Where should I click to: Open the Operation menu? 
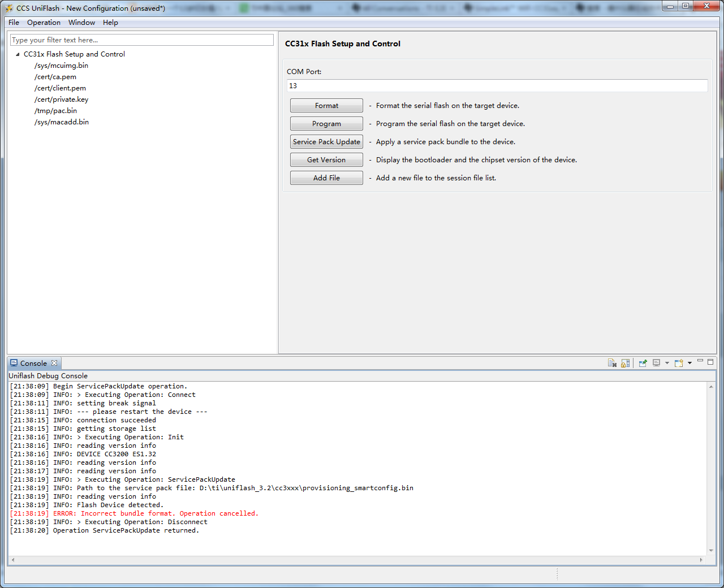44,23
